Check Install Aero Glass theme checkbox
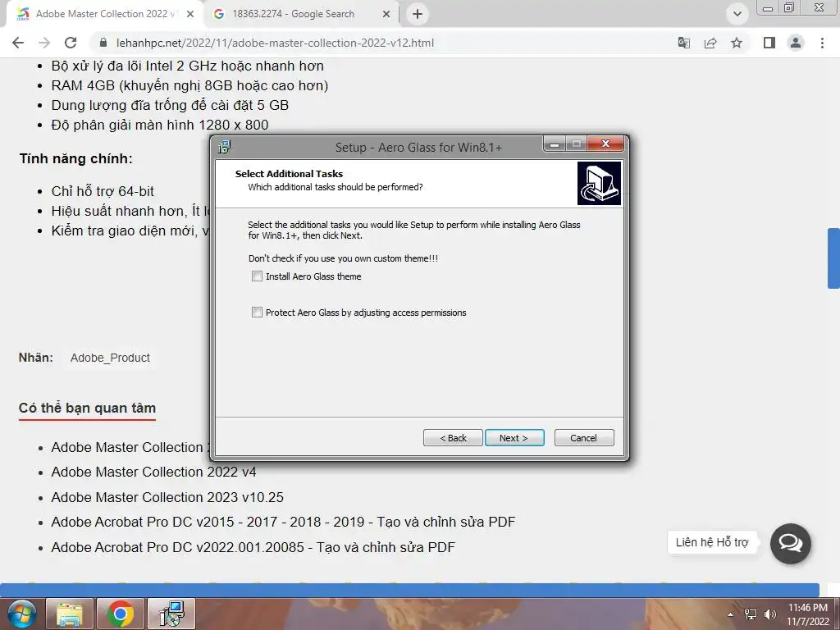This screenshot has width=840, height=630. (x=257, y=276)
